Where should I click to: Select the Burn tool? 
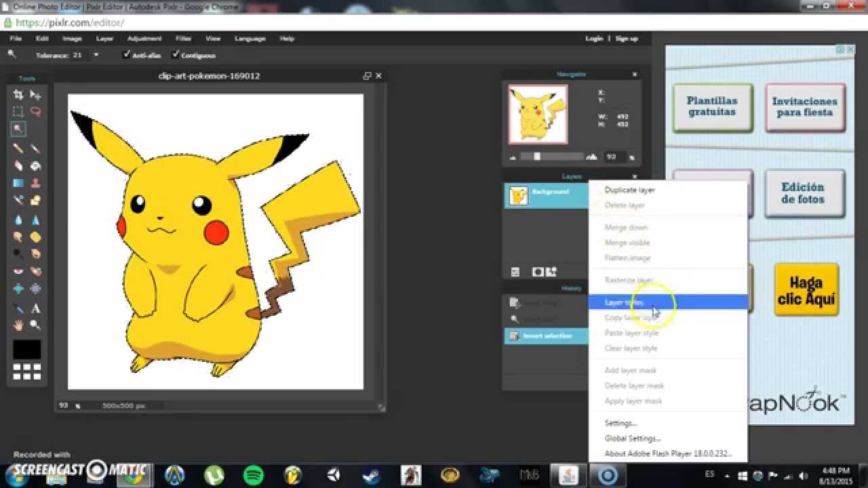[x=35, y=254]
